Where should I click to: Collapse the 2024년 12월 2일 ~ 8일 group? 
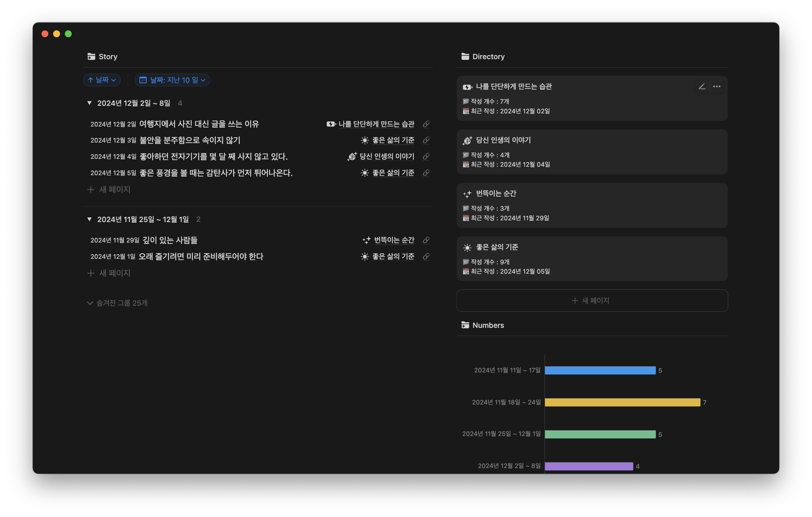89,103
